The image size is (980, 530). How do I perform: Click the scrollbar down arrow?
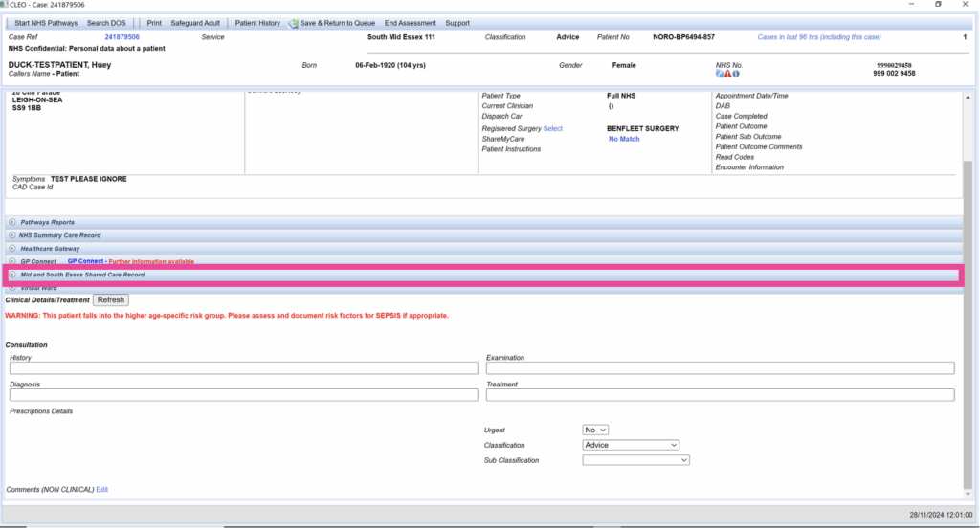tap(968, 494)
